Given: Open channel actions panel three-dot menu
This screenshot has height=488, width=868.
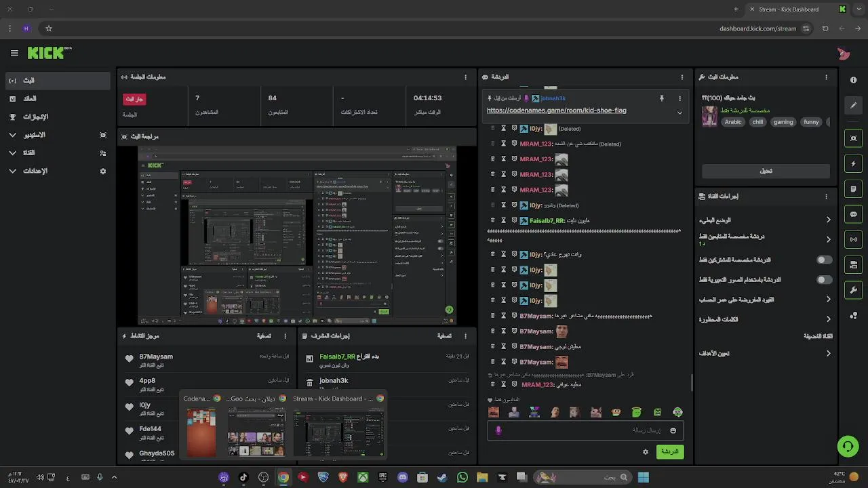Looking at the screenshot, I should point(826,197).
